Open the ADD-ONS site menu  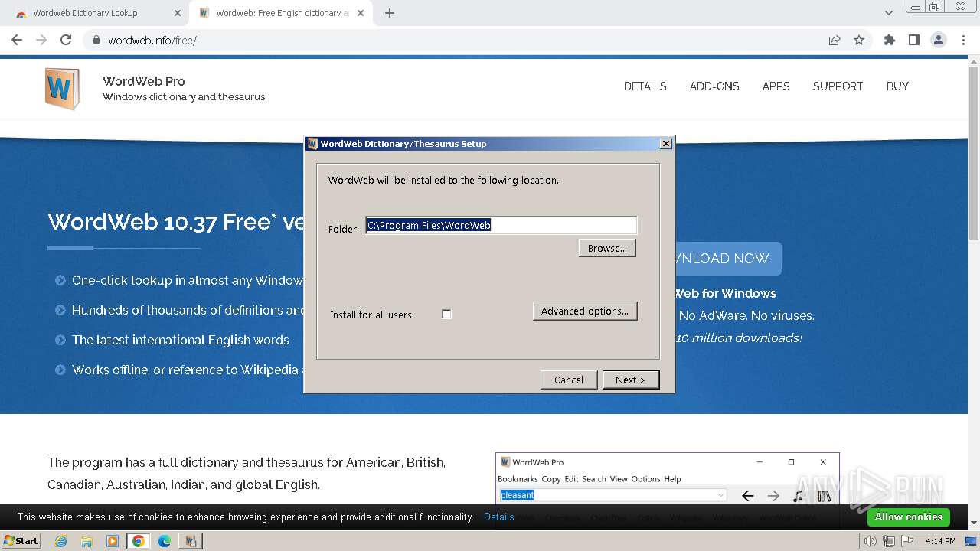point(714,86)
